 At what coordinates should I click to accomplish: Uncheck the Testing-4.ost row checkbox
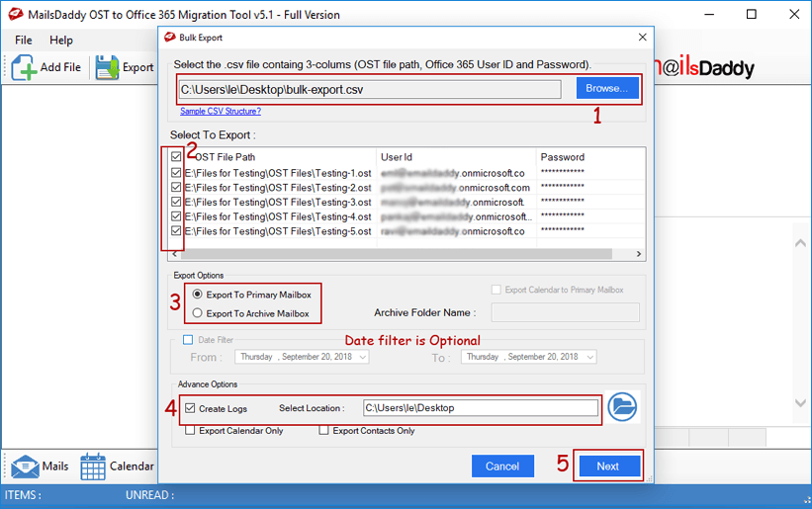tap(176, 216)
